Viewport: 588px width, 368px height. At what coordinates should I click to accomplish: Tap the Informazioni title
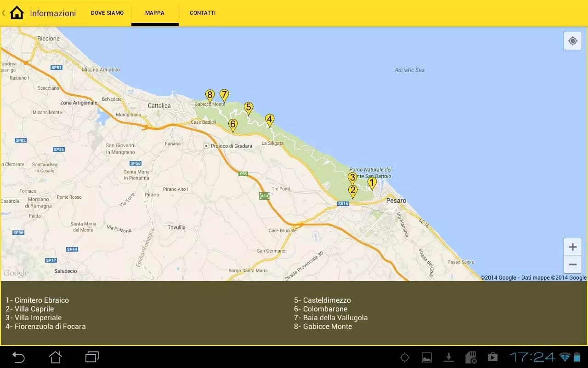(53, 13)
